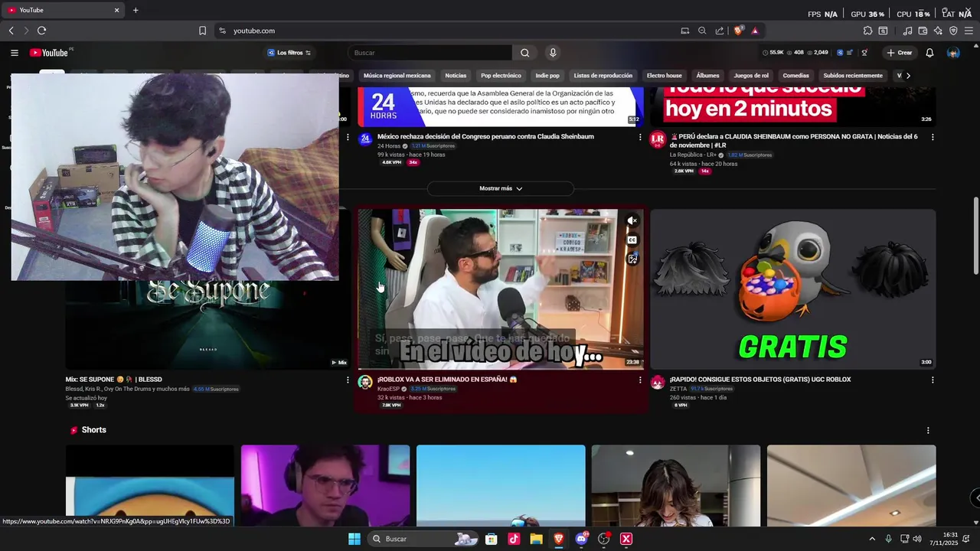Go back to previous page

11,31
